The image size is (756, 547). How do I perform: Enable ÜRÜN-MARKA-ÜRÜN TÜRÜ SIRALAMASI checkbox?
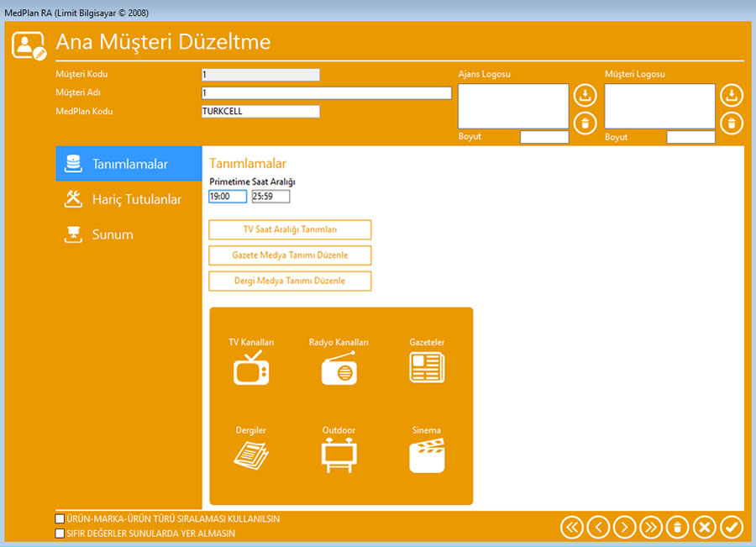click(60, 519)
